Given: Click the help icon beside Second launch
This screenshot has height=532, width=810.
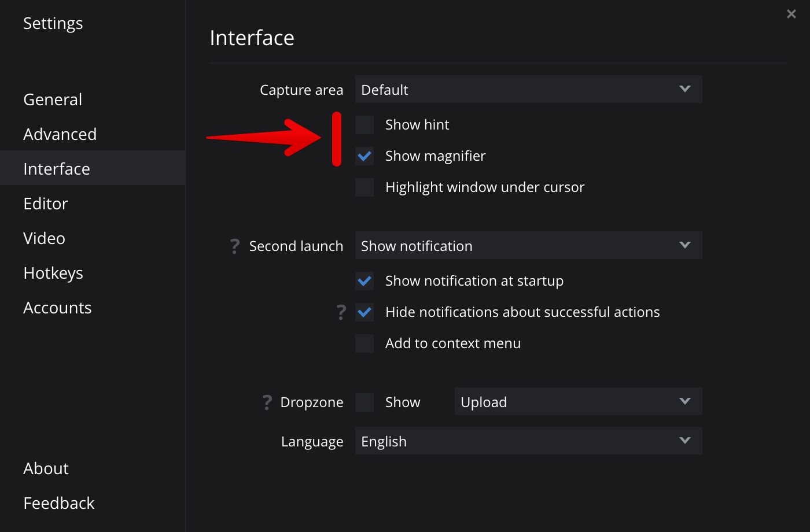Looking at the screenshot, I should coord(234,246).
